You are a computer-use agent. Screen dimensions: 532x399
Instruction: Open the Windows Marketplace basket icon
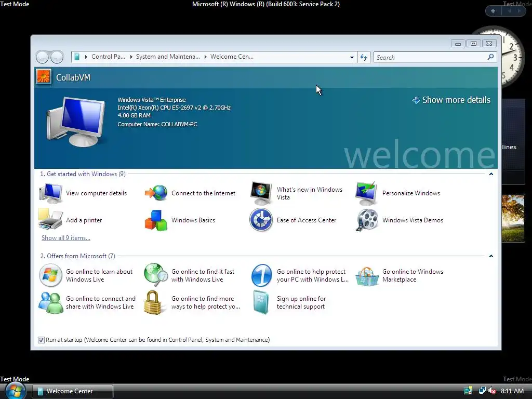click(367, 276)
